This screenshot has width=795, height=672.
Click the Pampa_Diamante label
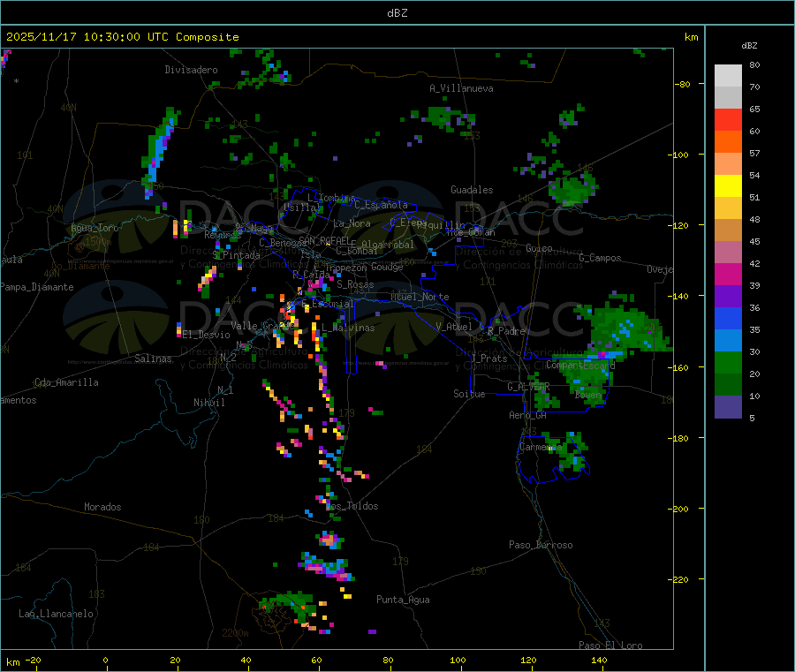coord(37,287)
